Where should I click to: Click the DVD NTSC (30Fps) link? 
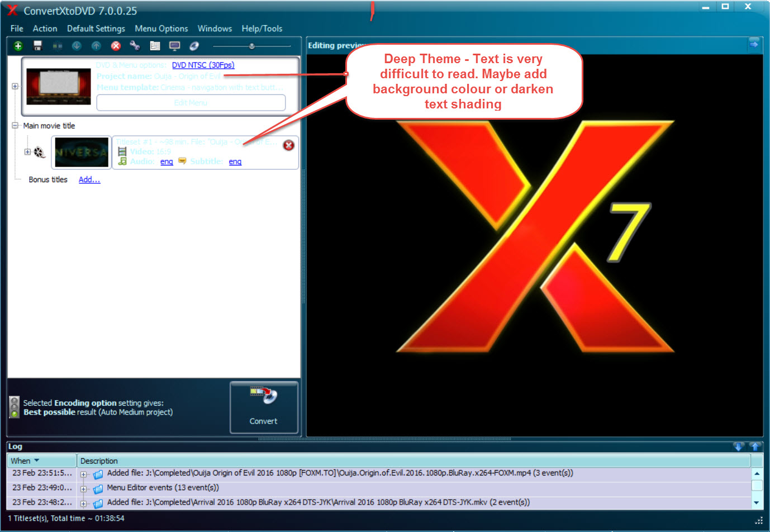coord(203,65)
